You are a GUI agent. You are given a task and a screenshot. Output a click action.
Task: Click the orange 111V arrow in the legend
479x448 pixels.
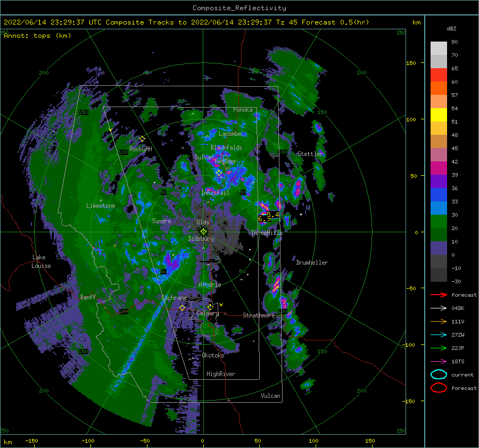(439, 321)
